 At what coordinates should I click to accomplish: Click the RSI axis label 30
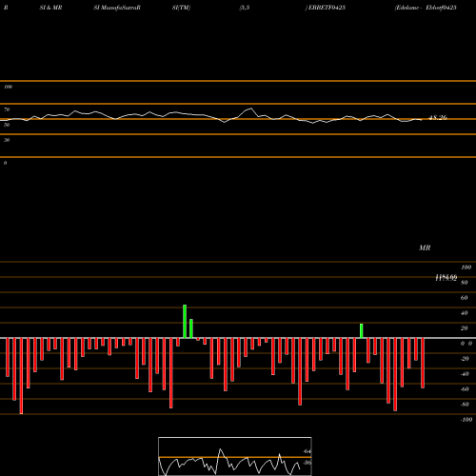[7, 140]
